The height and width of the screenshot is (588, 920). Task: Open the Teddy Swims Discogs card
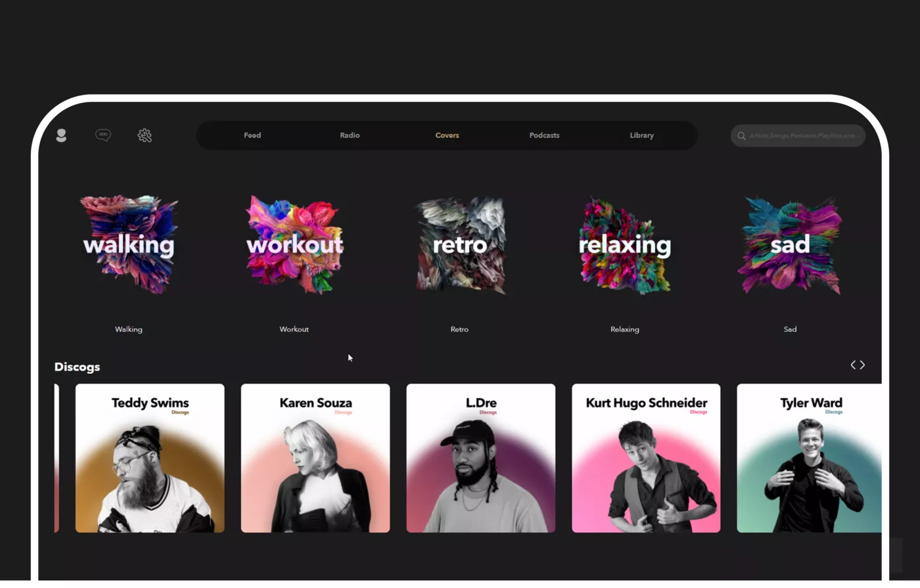[x=150, y=458]
